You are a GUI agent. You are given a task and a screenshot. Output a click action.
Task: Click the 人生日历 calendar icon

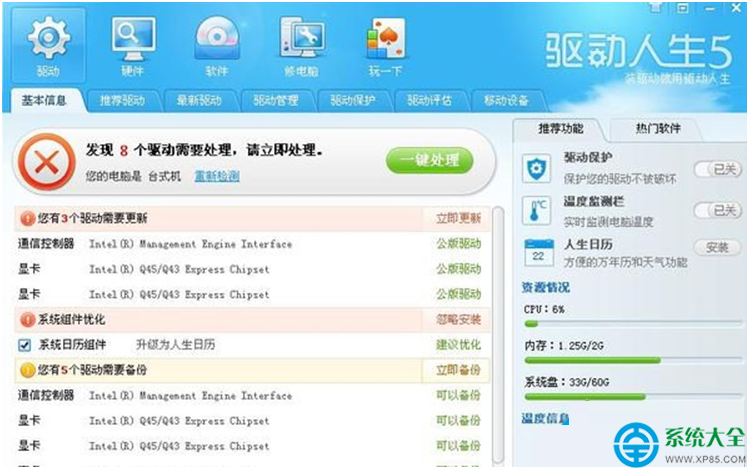(539, 252)
